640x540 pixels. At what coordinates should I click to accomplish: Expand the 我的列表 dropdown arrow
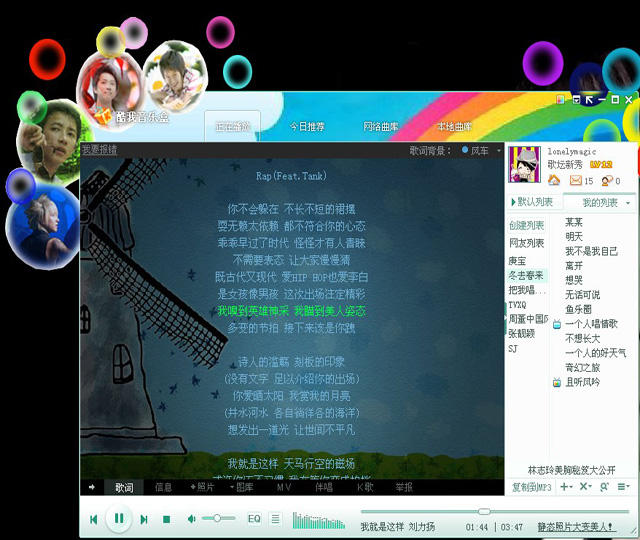pos(627,203)
